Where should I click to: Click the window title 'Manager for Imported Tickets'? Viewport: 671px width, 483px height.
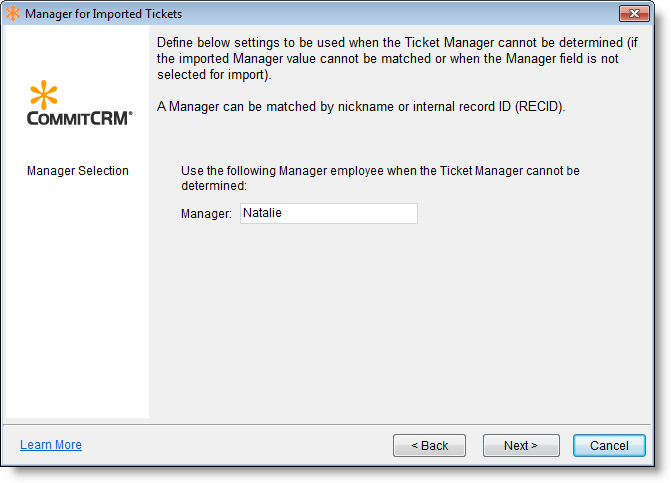pos(103,15)
